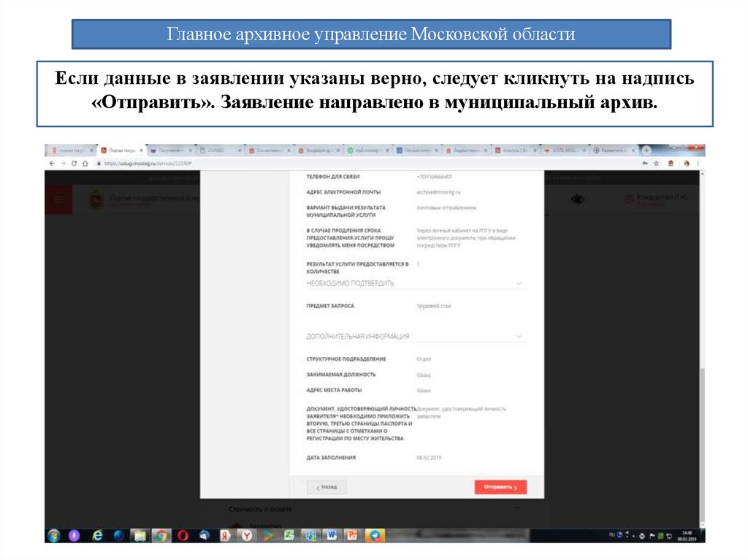Click the почтовым отправлением value

(x=446, y=208)
